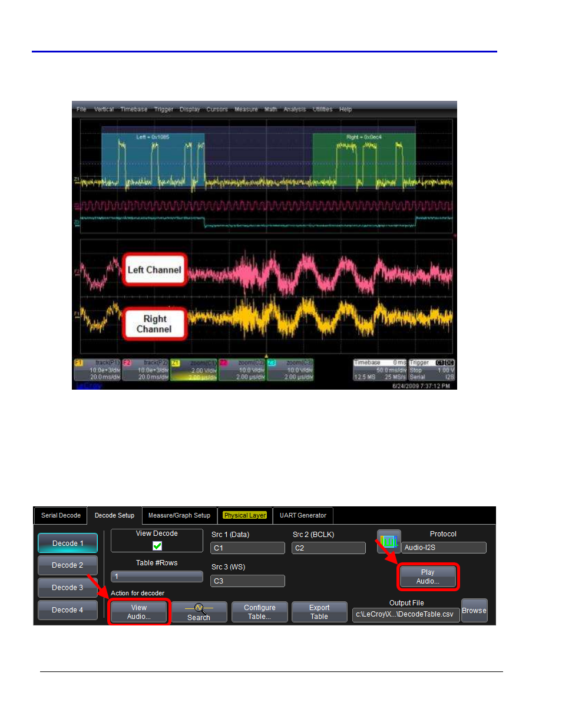
Task: Click the View Audio... button
Action: point(139,612)
